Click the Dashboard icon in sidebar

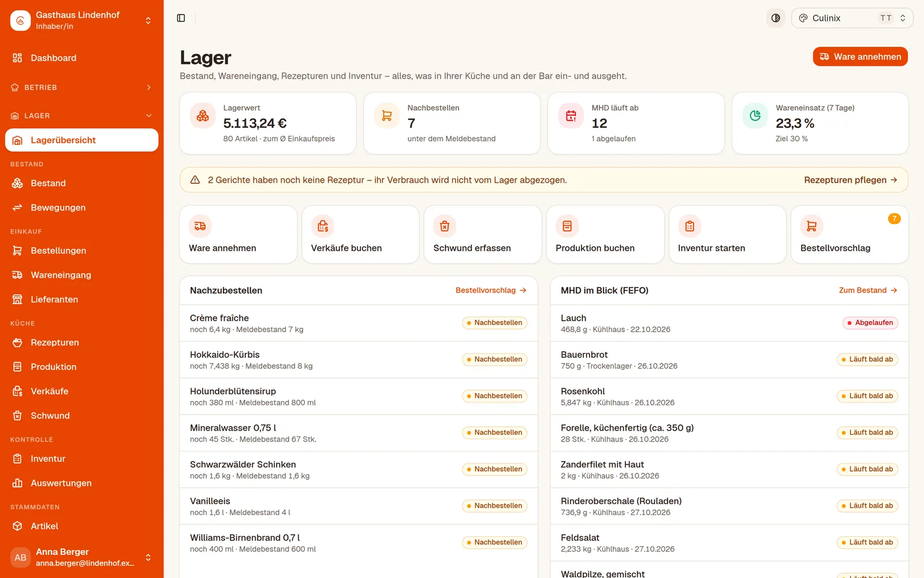(x=17, y=58)
